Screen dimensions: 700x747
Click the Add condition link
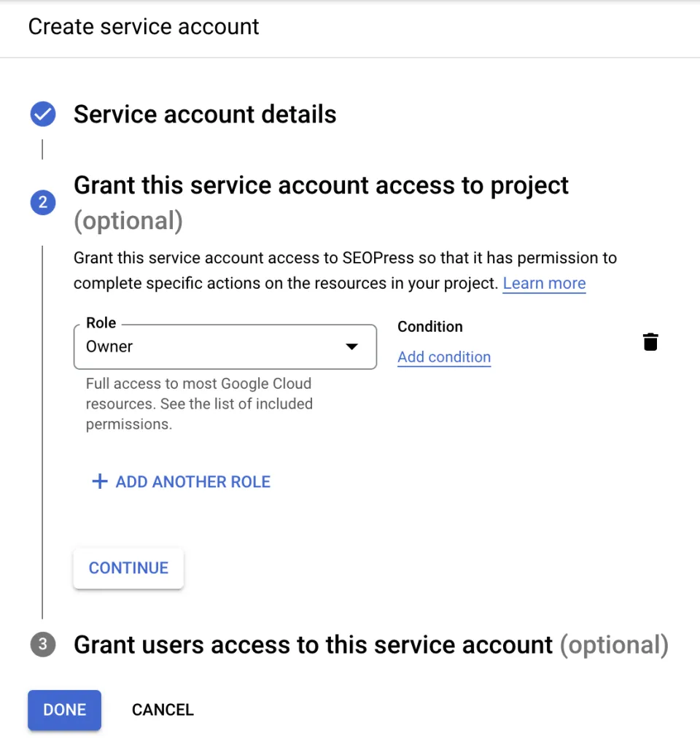(x=444, y=357)
